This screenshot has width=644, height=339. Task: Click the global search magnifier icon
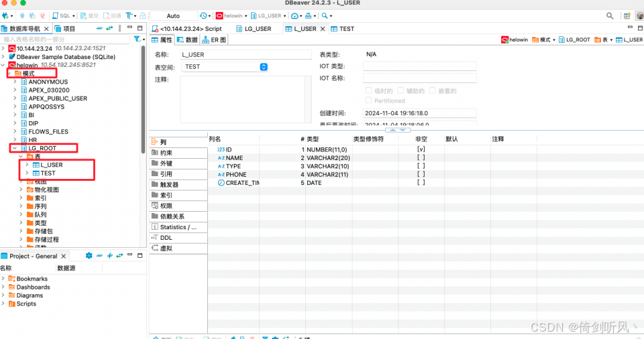pos(610,15)
